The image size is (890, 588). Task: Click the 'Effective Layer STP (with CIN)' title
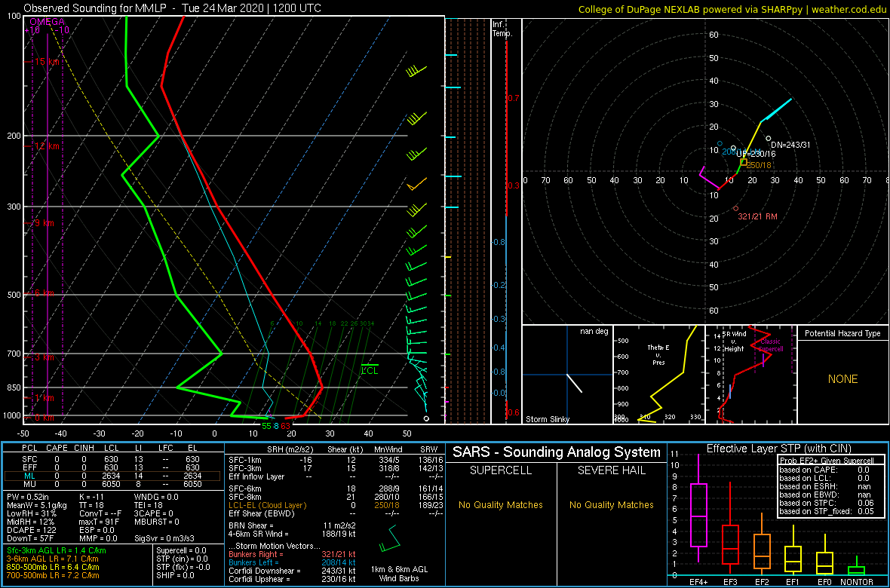tap(777, 449)
